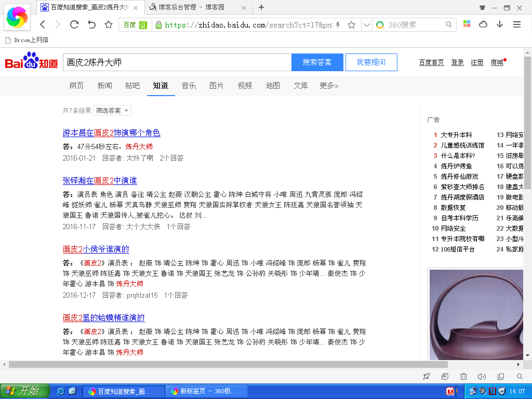Open the Drcom上网信 bookmark
This screenshot has height=399, width=532.
pos(27,40)
